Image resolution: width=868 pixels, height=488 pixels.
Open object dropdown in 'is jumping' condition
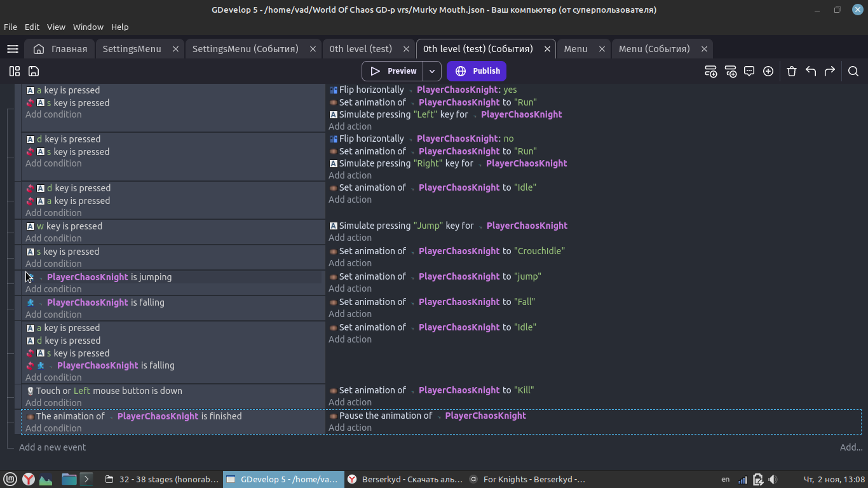[41, 278]
